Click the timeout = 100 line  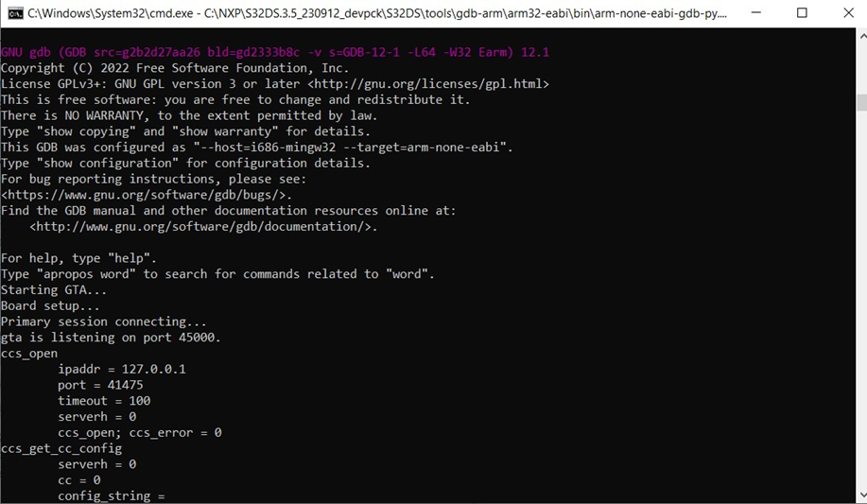104,401
